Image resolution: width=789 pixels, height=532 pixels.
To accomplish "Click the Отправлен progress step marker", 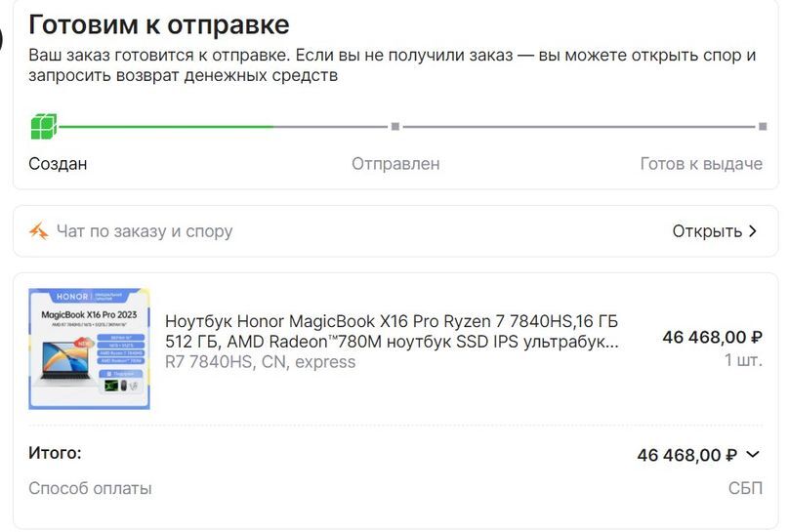I will 395,126.
